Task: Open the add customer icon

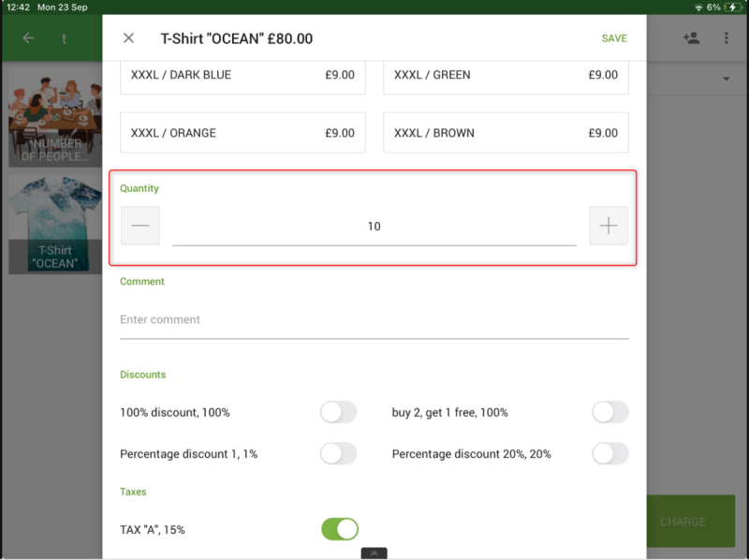Action: coord(691,38)
